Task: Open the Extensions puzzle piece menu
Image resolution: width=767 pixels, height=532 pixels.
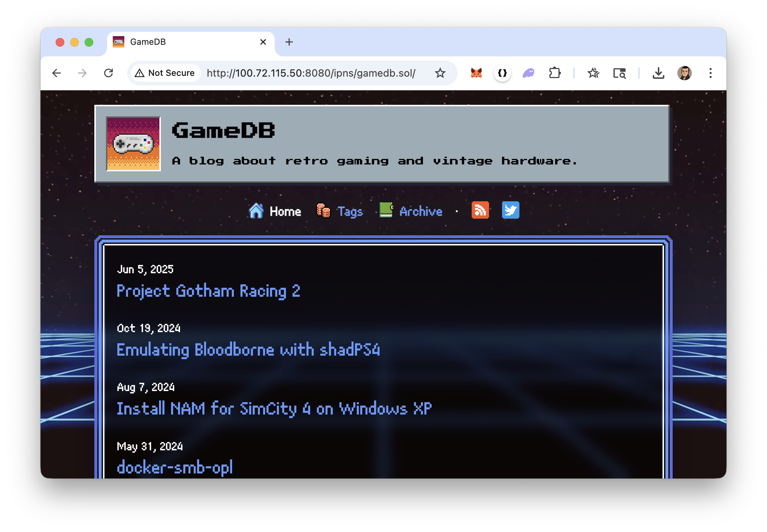Action: point(554,73)
